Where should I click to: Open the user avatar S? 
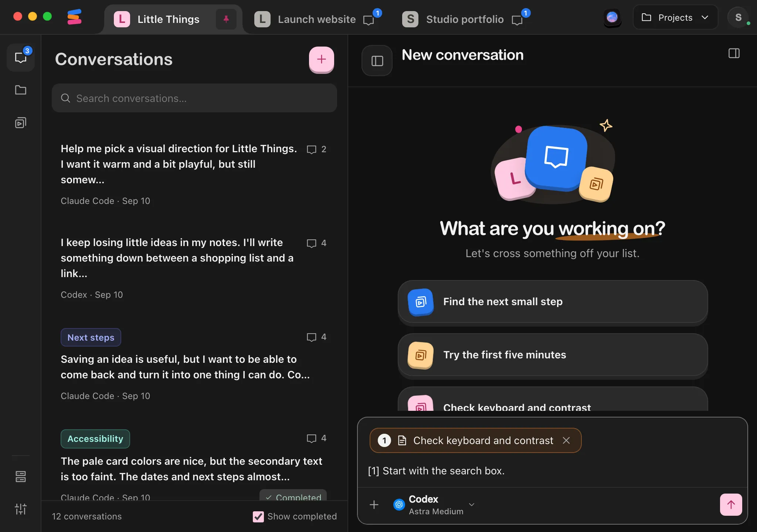coord(738,17)
